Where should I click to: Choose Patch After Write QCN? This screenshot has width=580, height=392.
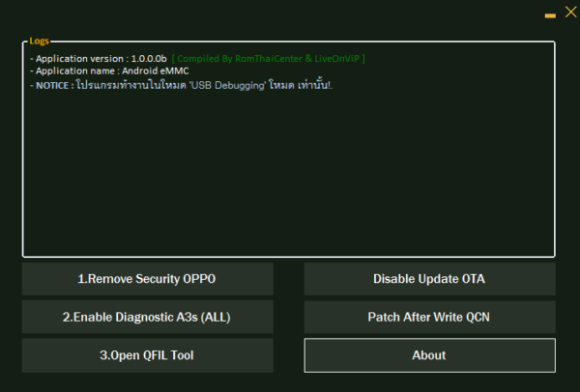(429, 317)
